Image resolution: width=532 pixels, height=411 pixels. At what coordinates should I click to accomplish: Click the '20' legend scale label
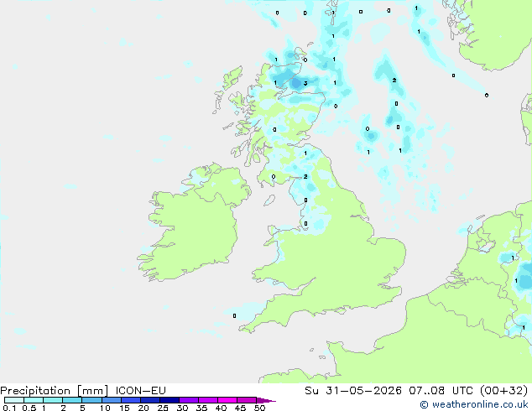pos(143,408)
